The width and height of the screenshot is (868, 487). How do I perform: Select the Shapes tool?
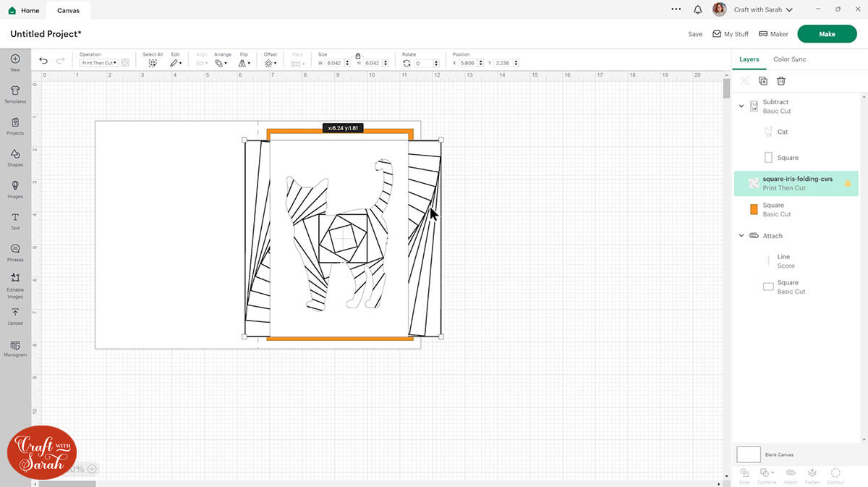pyautogui.click(x=15, y=157)
